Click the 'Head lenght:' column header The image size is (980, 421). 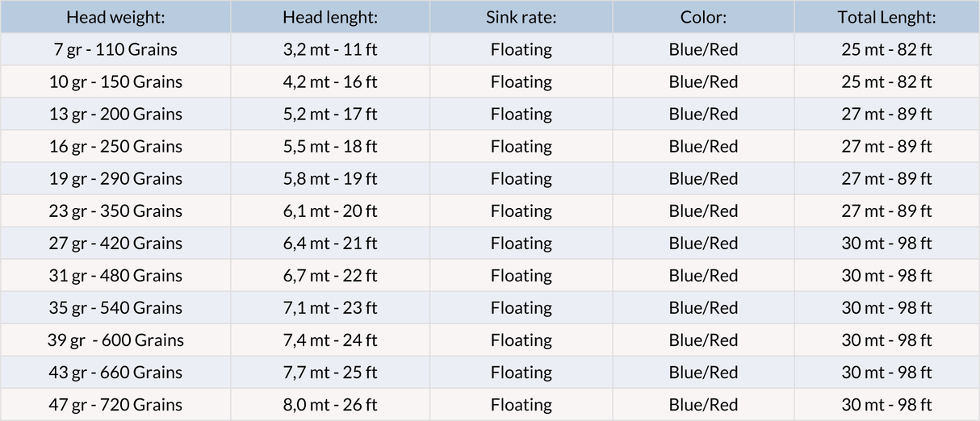pyautogui.click(x=330, y=17)
